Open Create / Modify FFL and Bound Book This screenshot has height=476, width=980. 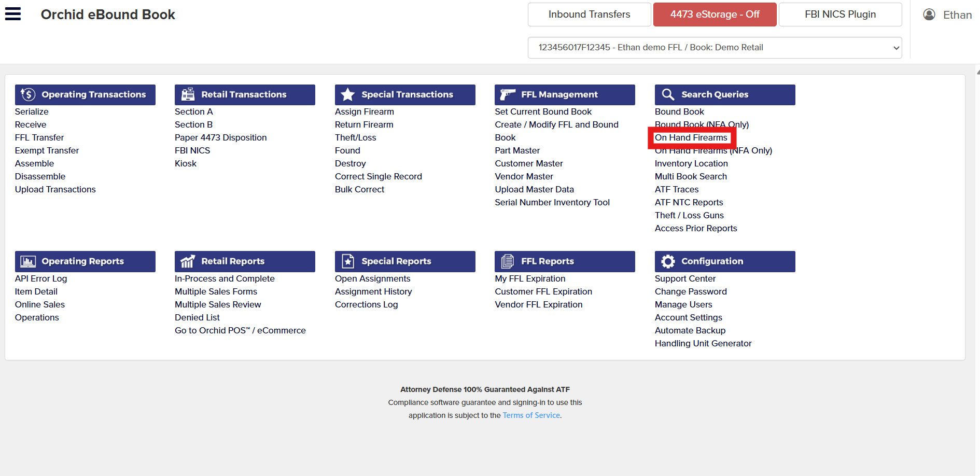pos(556,131)
